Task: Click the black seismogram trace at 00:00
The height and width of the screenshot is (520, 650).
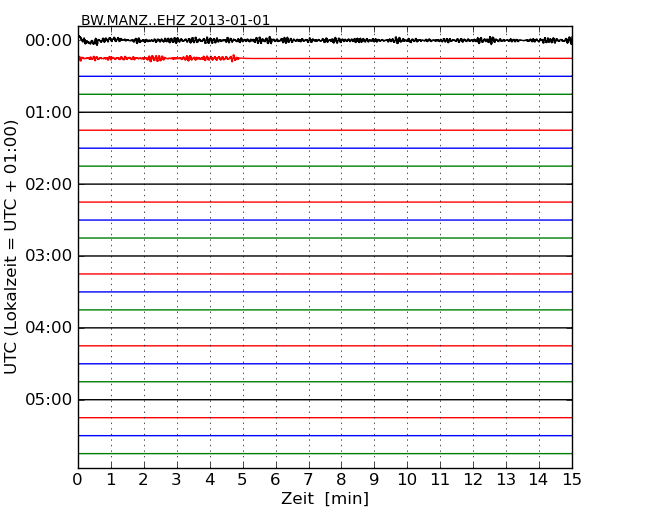Action: (x=325, y=40)
